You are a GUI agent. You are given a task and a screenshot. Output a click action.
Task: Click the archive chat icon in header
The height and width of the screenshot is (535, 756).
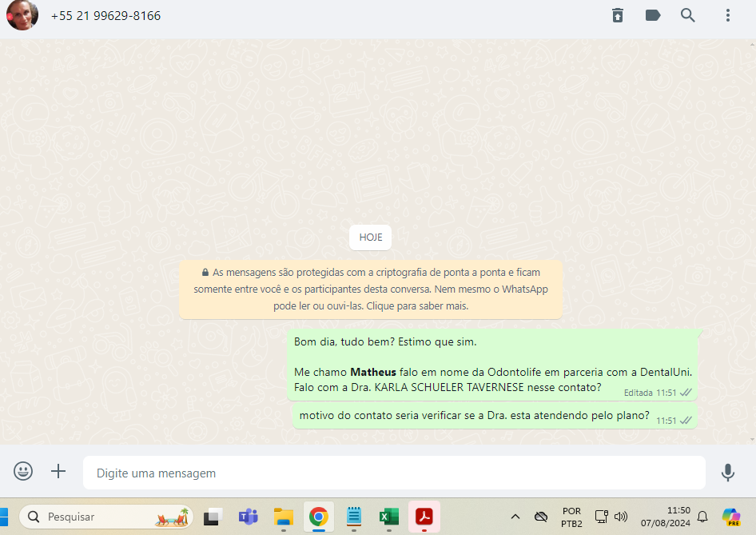coord(618,15)
